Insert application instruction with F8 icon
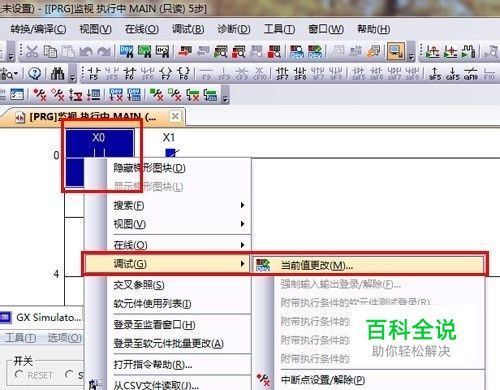This screenshot has width=500, height=390. (184, 73)
